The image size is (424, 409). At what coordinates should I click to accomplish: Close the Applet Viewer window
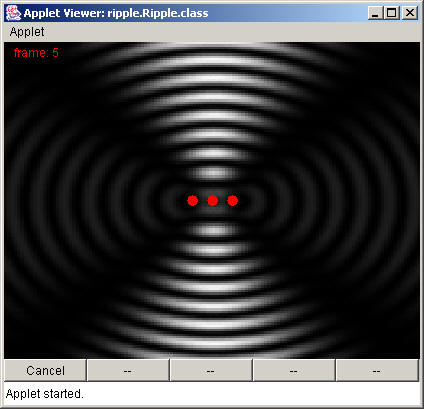(410, 13)
